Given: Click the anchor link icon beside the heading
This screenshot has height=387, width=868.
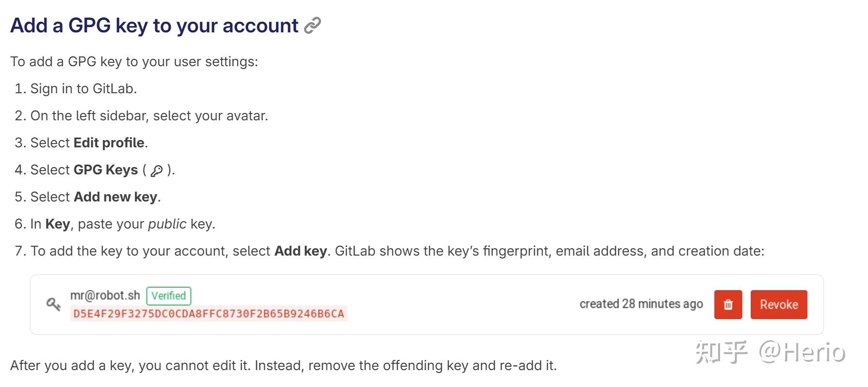Looking at the screenshot, I should point(312,26).
